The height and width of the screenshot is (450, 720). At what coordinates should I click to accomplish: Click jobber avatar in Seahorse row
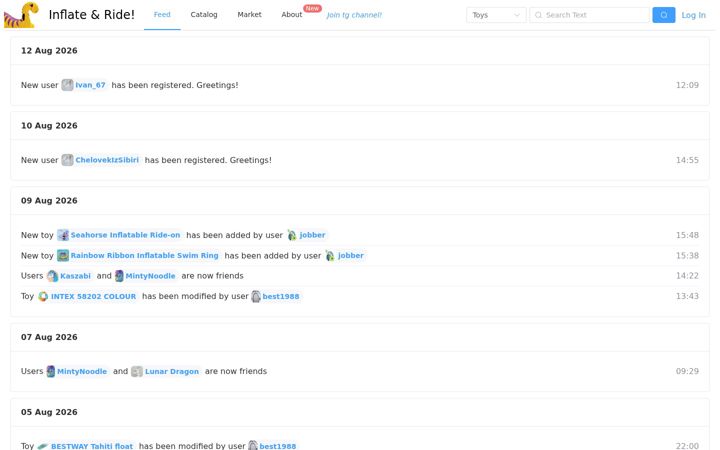[292, 235]
